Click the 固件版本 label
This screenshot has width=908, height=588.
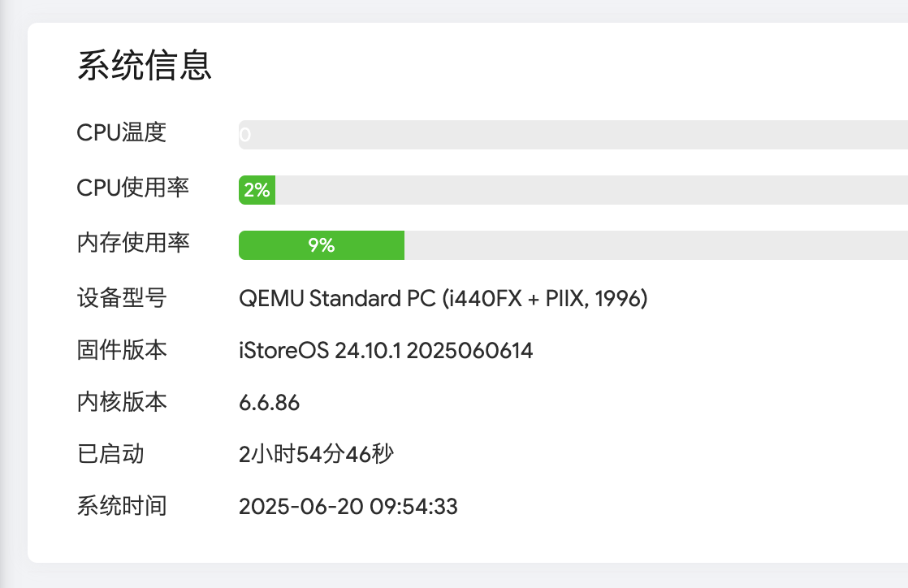tap(122, 350)
